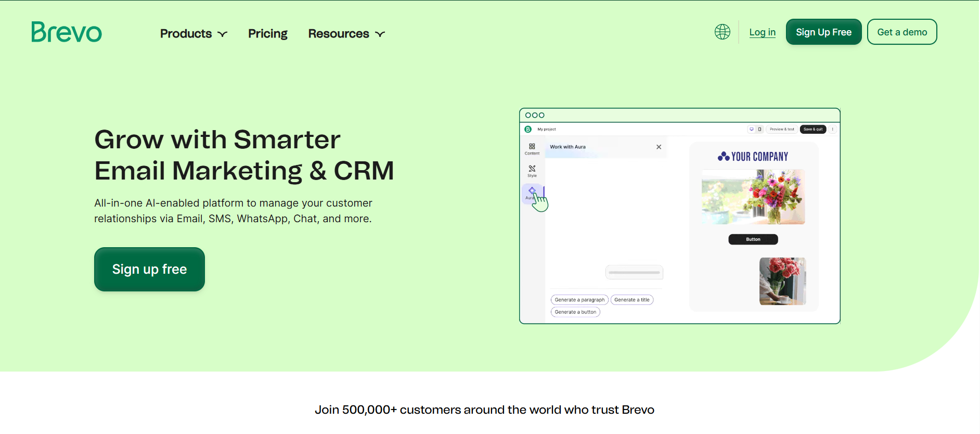Click the flower bouquet image in email preview

[x=753, y=197]
